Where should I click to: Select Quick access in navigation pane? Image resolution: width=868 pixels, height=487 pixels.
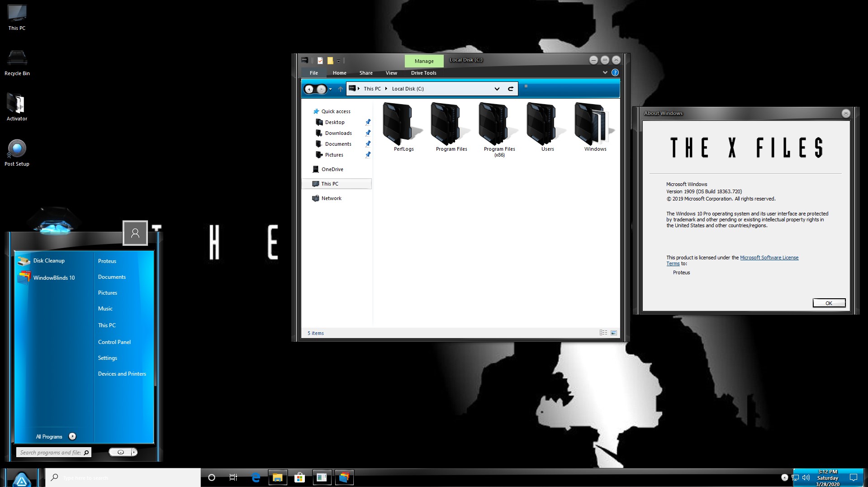click(x=336, y=111)
